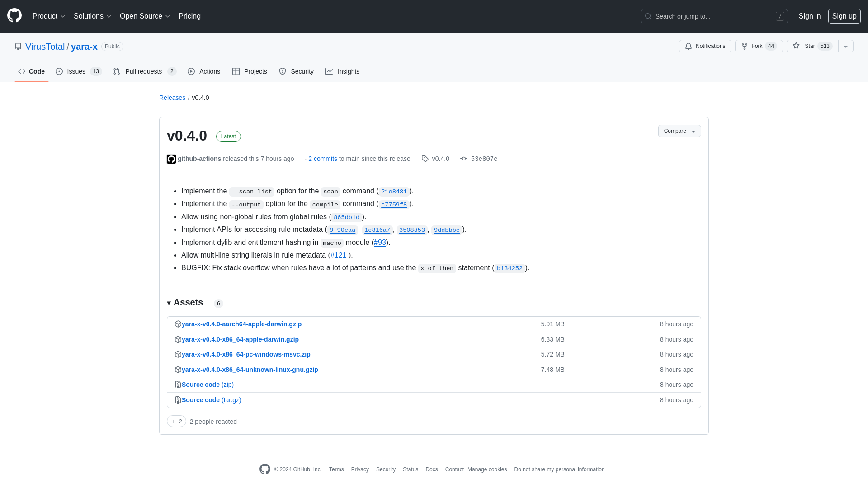The height and width of the screenshot is (488, 868).
Task: Expand the Assets section disclosure
Action: [169, 303]
